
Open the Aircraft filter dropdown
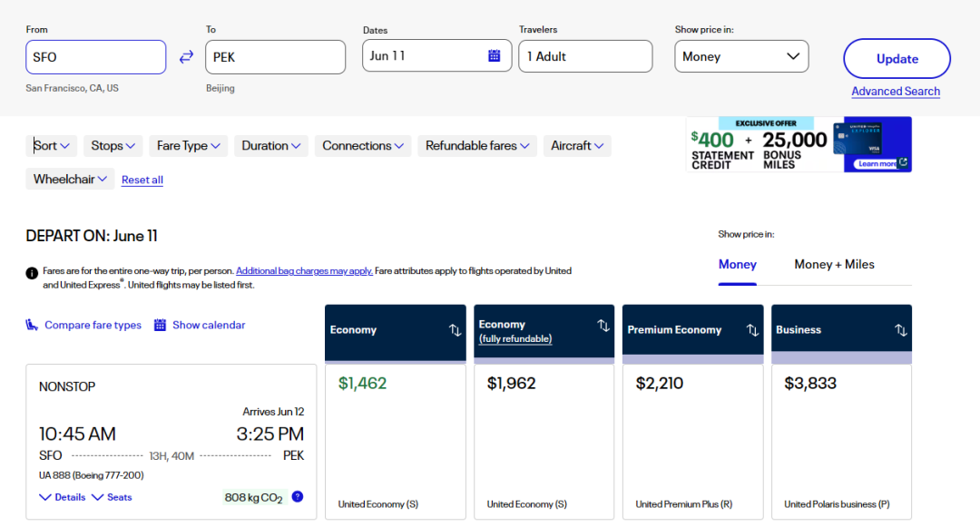pyautogui.click(x=577, y=146)
